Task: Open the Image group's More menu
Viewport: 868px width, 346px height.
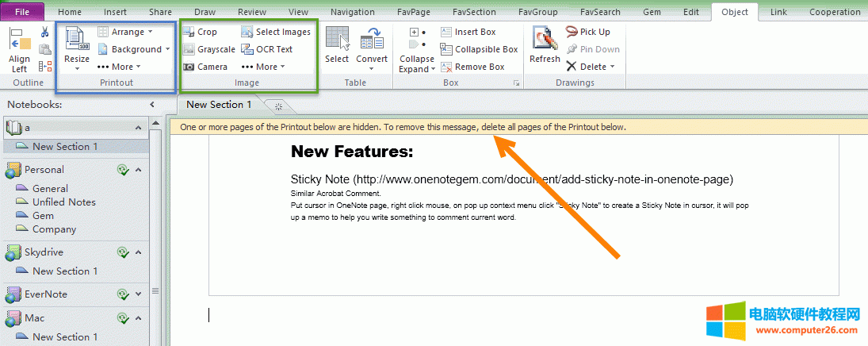Action: tap(263, 67)
